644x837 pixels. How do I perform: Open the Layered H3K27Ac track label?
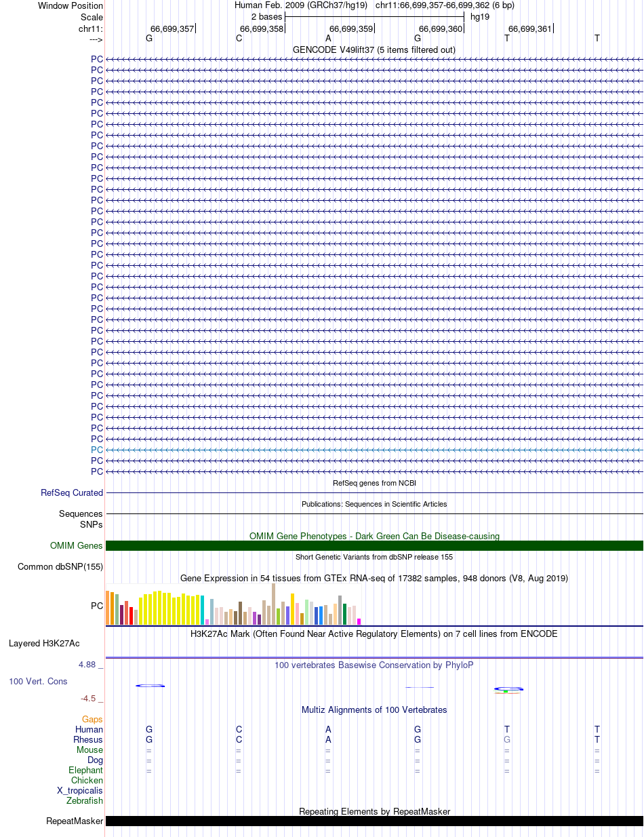click(x=44, y=643)
